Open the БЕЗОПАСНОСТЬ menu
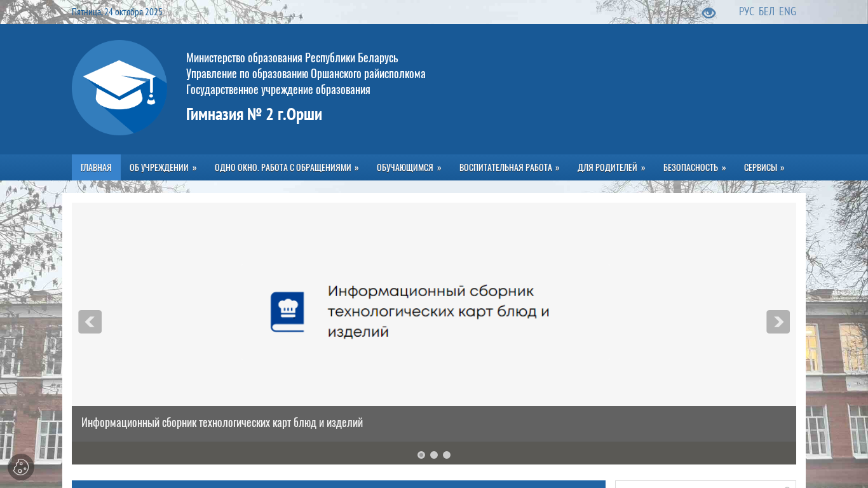868x488 pixels. coord(694,168)
